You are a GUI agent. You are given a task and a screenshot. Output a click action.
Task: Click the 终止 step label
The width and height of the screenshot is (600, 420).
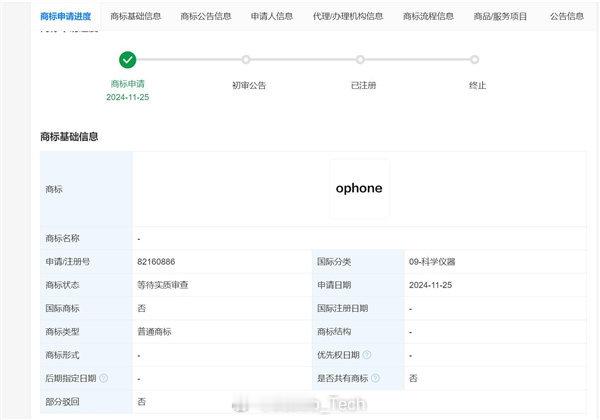(477, 85)
